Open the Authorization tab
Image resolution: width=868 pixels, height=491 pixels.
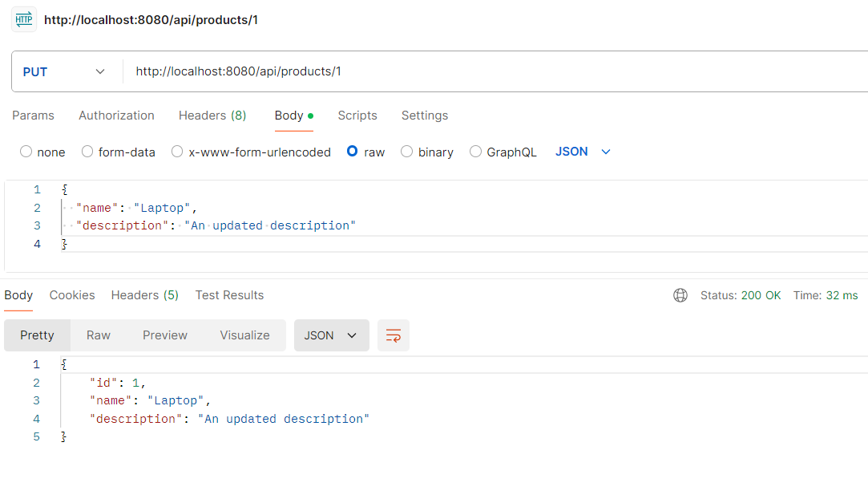click(x=116, y=116)
